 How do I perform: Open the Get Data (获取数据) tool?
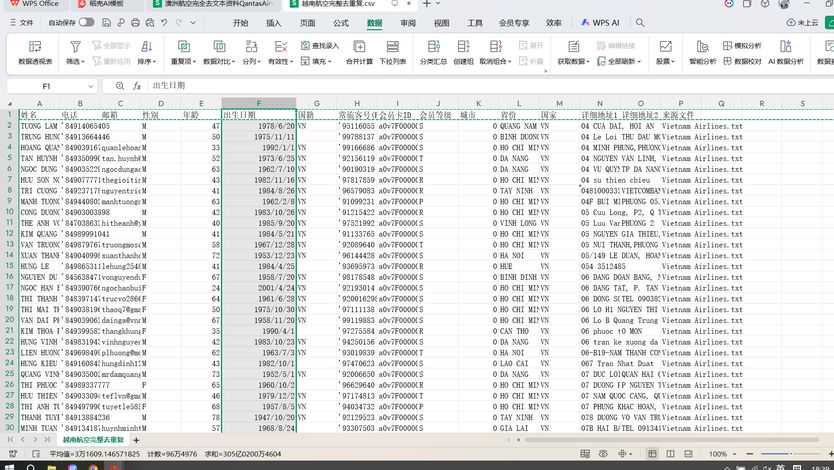click(x=573, y=53)
